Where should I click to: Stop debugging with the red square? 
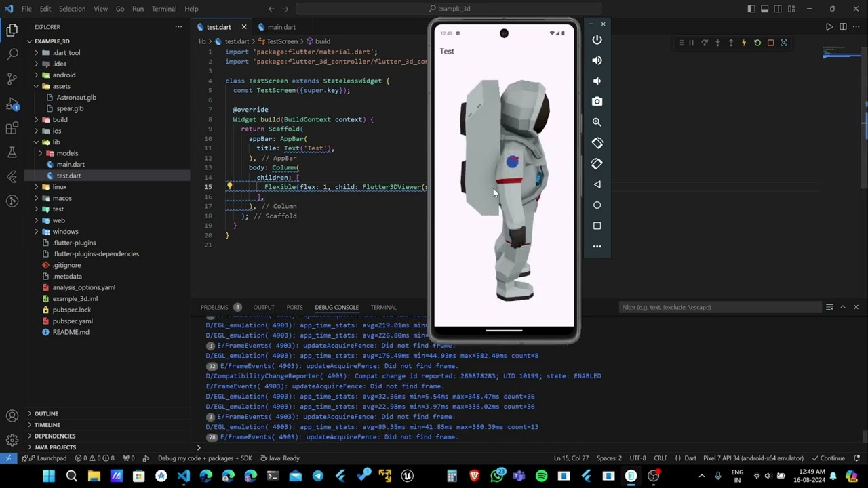tap(770, 43)
